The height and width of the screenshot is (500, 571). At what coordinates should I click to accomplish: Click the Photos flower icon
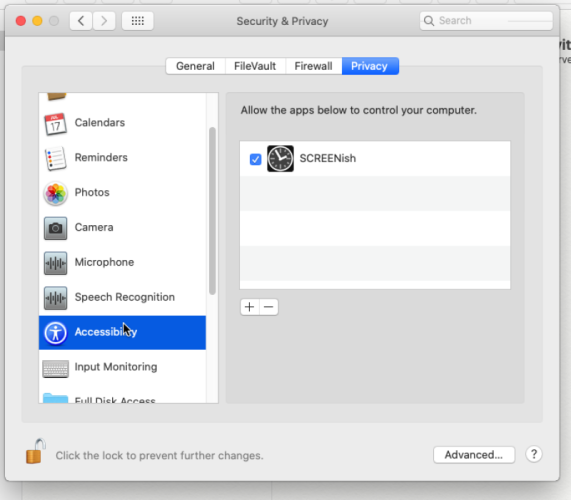55,193
